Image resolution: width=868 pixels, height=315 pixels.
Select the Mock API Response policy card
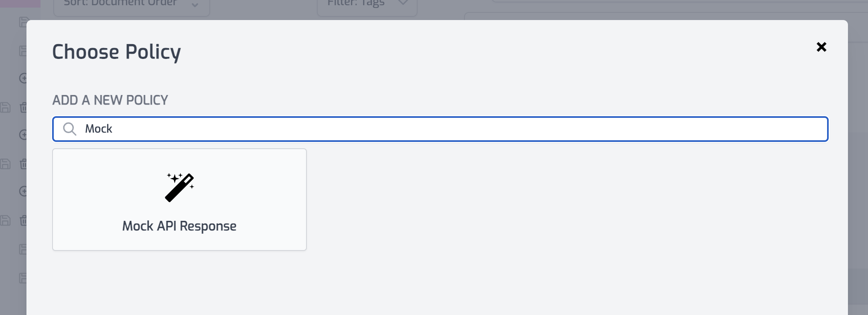tap(179, 200)
